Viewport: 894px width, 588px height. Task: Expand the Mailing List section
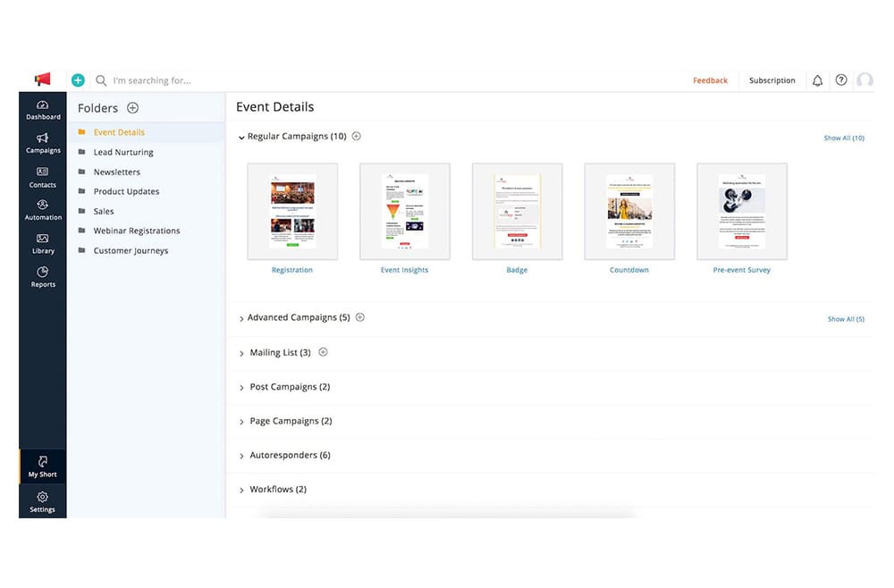pos(241,353)
